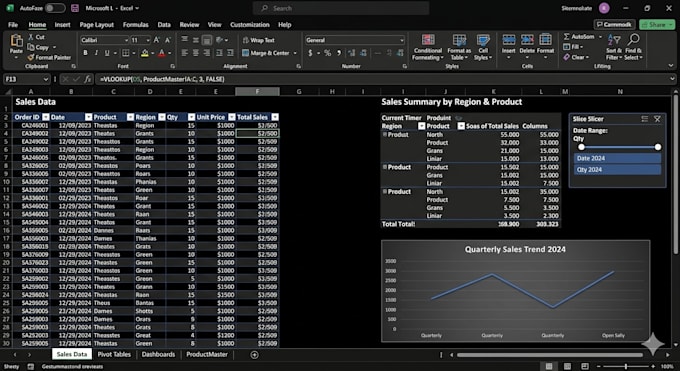Viewport: 680px width, 371px height.
Task: Toggle slicer multi-select icon
Action: point(644,119)
